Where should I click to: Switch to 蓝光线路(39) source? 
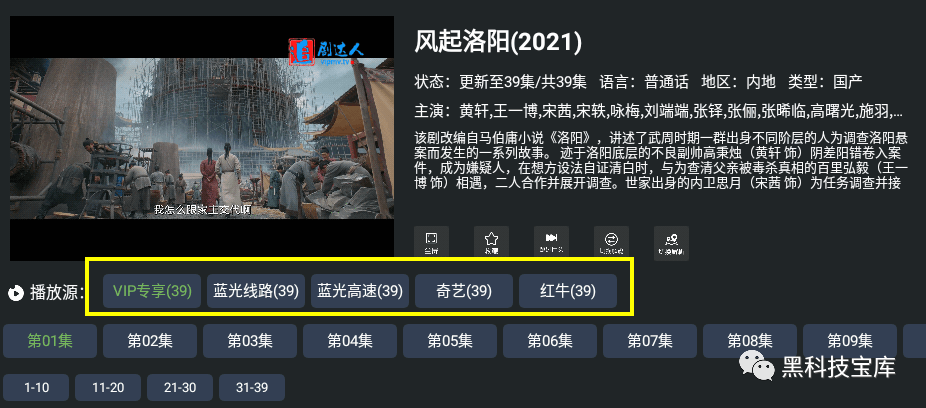(256, 291)
